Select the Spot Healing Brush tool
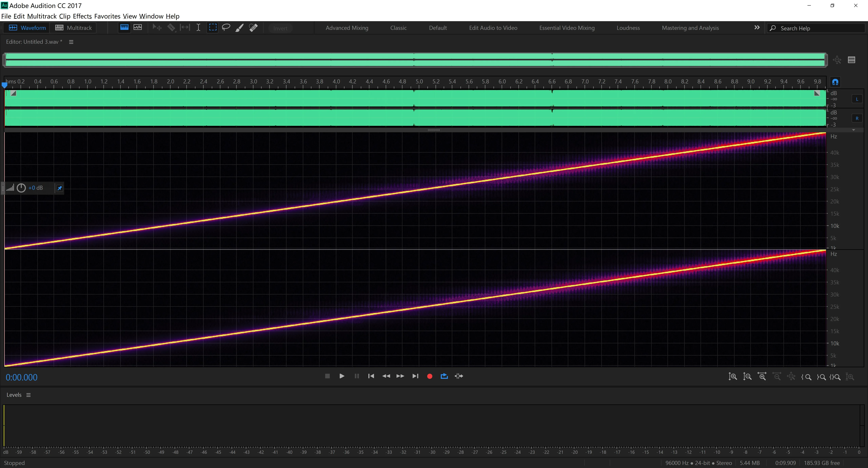 [253, 28]
